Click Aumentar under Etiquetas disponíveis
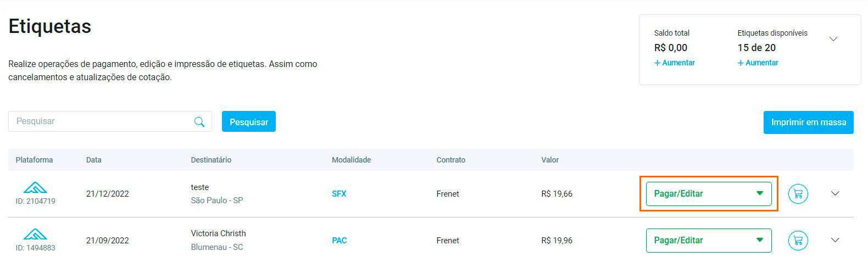 pos(758,63)
